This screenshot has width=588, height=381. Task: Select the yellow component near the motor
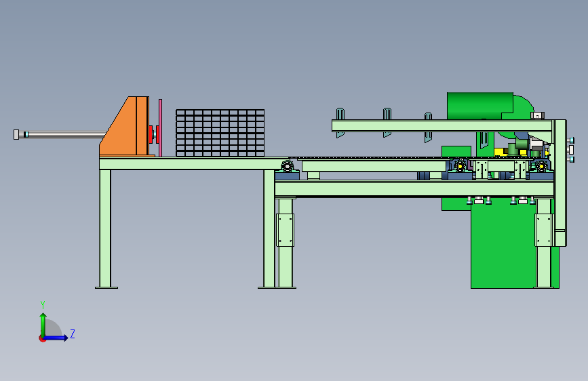click(x=500, y=153)
